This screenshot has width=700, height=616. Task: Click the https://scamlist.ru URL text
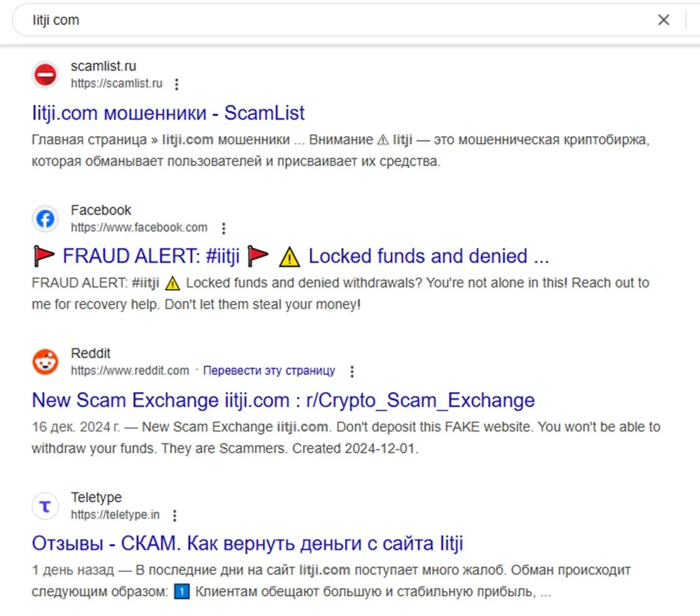(x=117, y=83)
